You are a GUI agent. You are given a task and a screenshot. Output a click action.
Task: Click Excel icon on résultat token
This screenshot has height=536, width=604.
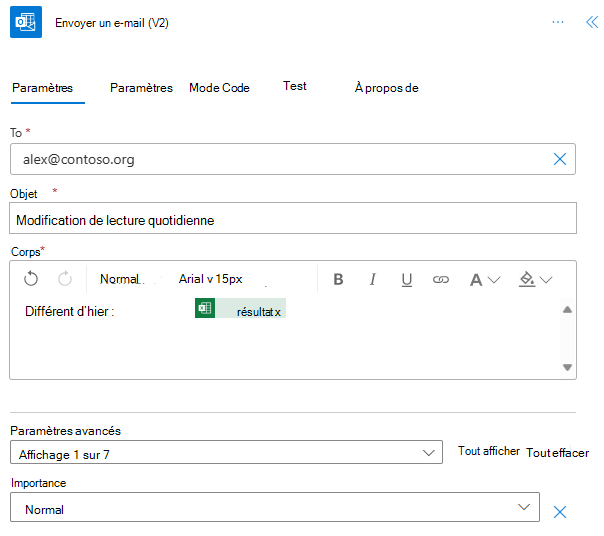click(205, 308)
